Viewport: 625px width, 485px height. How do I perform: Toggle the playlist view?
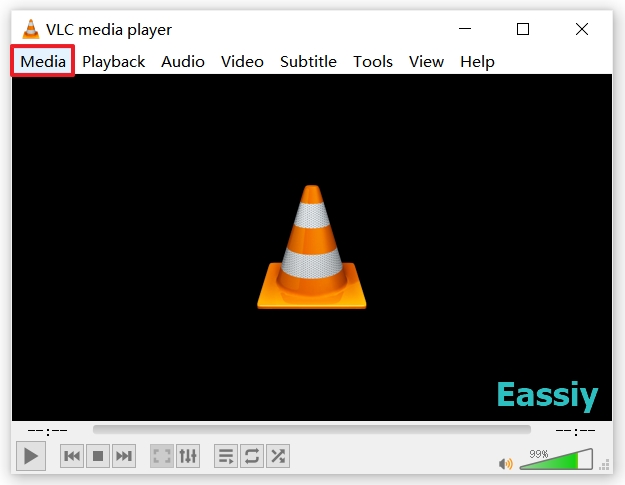(x=226, y=456)
